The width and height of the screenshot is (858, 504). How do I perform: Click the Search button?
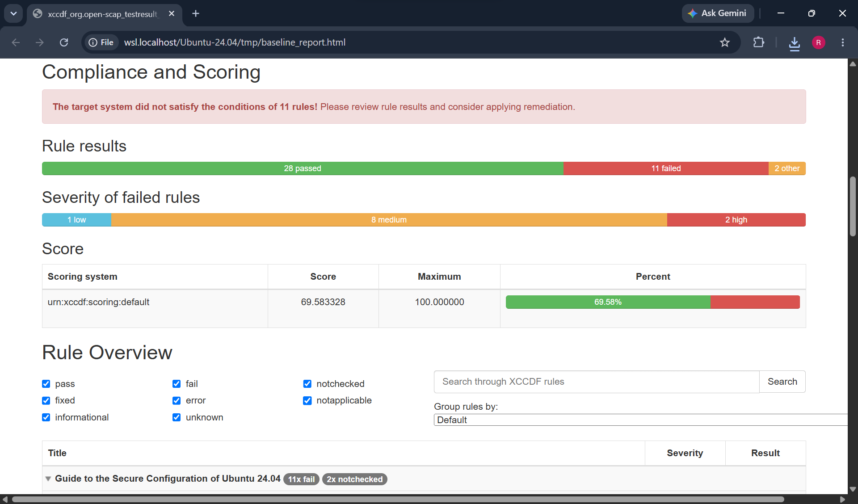pyautogui.click(x=782, y=382)
